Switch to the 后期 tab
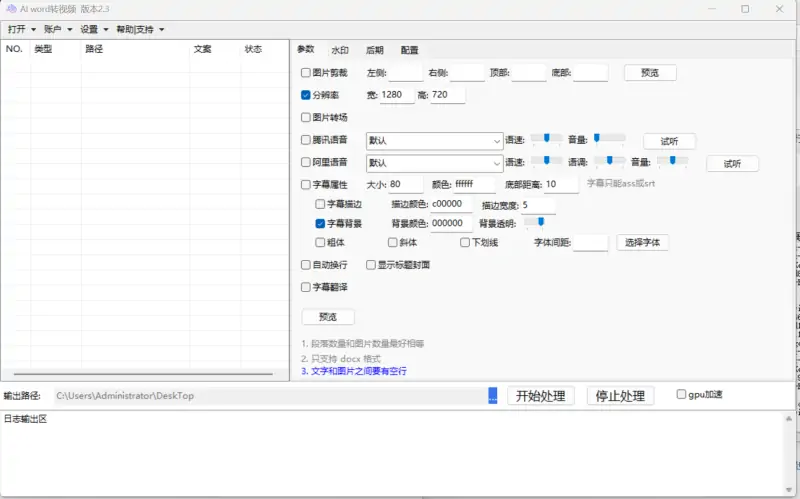800x499 pixels. (x=375, y=50)
